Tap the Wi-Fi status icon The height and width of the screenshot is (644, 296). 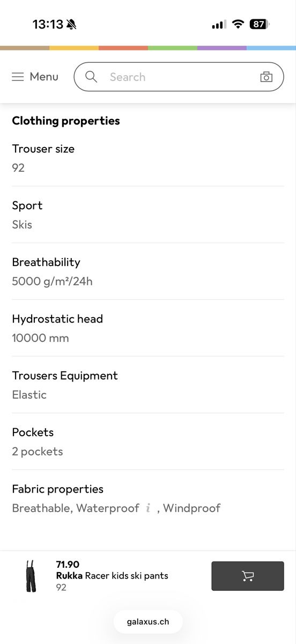point(238,24)
